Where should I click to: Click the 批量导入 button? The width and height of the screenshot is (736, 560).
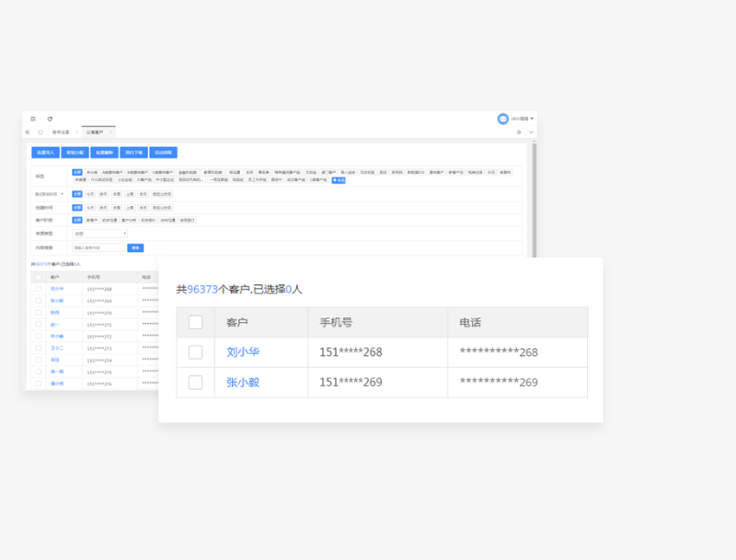click(x=44, y=153)
